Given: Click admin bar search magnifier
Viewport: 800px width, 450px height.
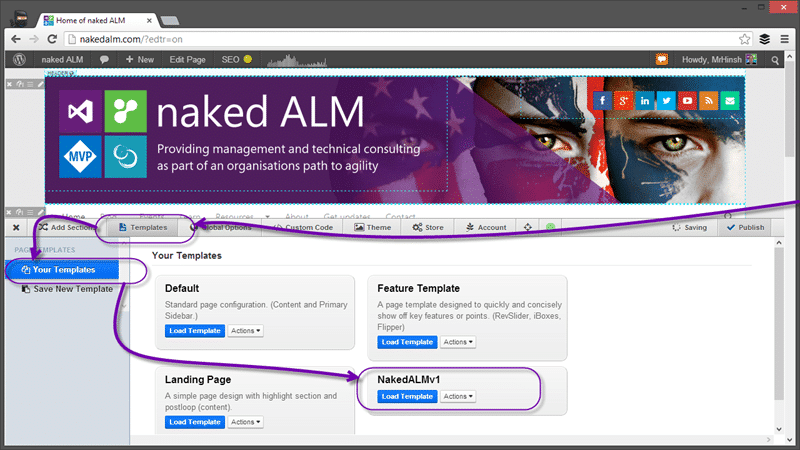Looking at the screenshot, I should (775, 60).
